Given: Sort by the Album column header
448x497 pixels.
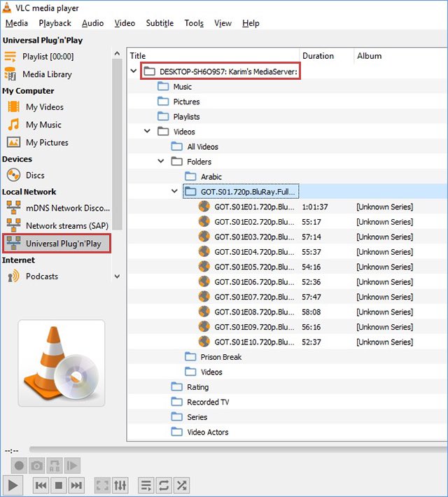Looking at the screenshot, I should click(401, 56).
